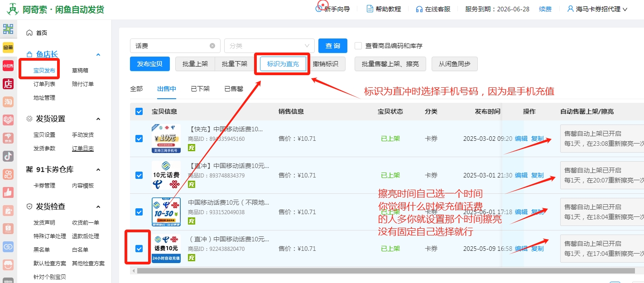Collapse the 发货设置 section chevron
The height and width of the screenshot is (283, 644).
point(98,119)
